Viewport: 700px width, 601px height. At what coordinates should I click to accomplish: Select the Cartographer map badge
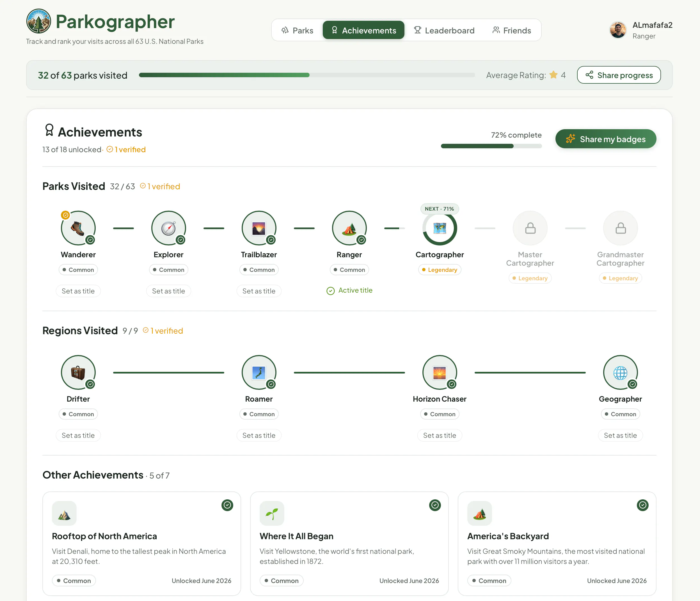[440, 228]
